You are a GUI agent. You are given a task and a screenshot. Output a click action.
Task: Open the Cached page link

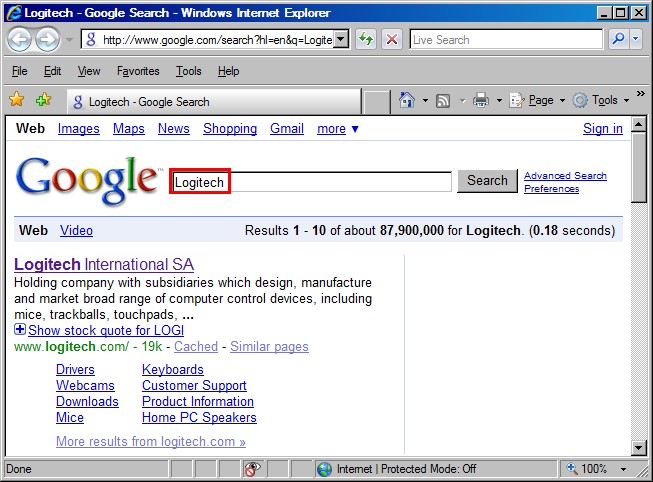(196, 347)
